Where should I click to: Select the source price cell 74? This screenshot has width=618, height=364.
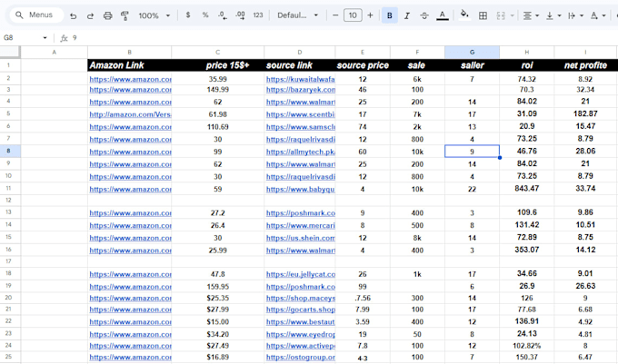pos(363,127)
